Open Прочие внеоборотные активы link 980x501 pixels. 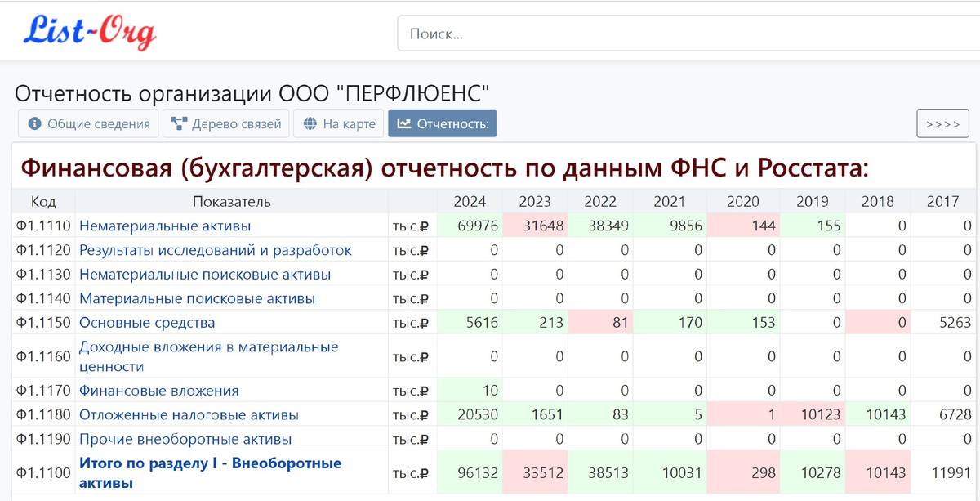tap(185, 439)
